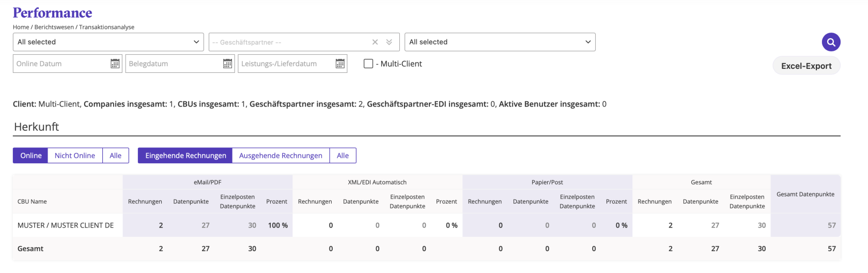
Task: Select the Online filter tab
Action: [x=31, y=156]
